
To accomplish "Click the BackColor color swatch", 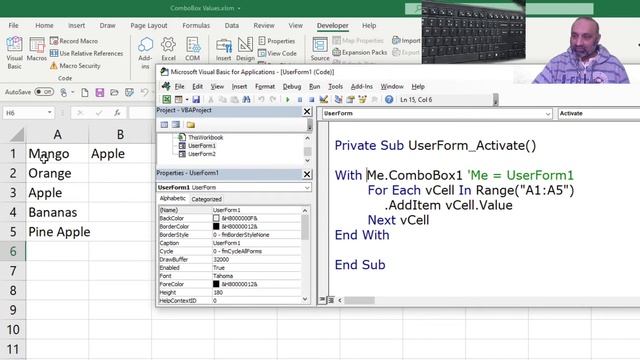I will point(216,218).
